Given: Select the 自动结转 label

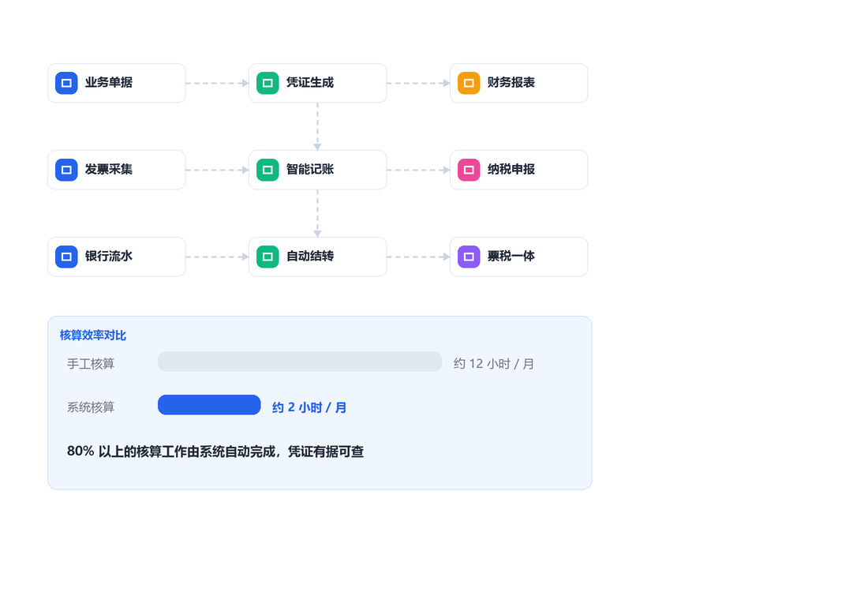Looking at the screenshot, I should click(310, 257).
